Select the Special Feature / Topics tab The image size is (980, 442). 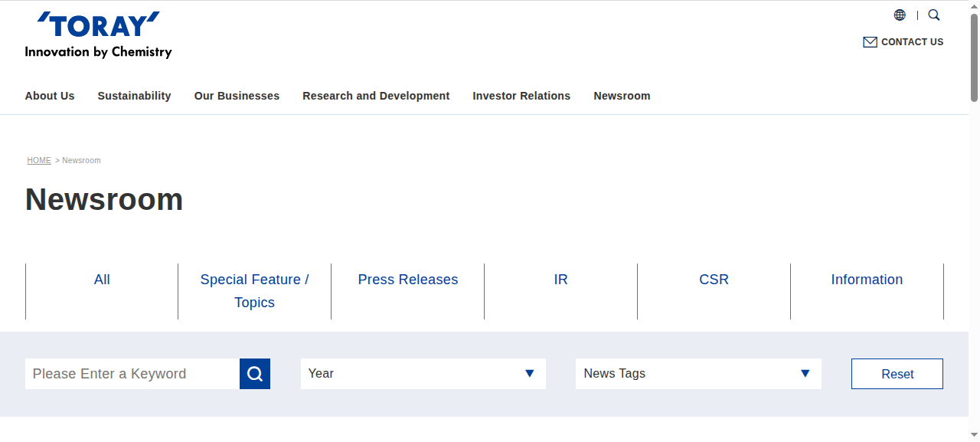tap(255, 291)
